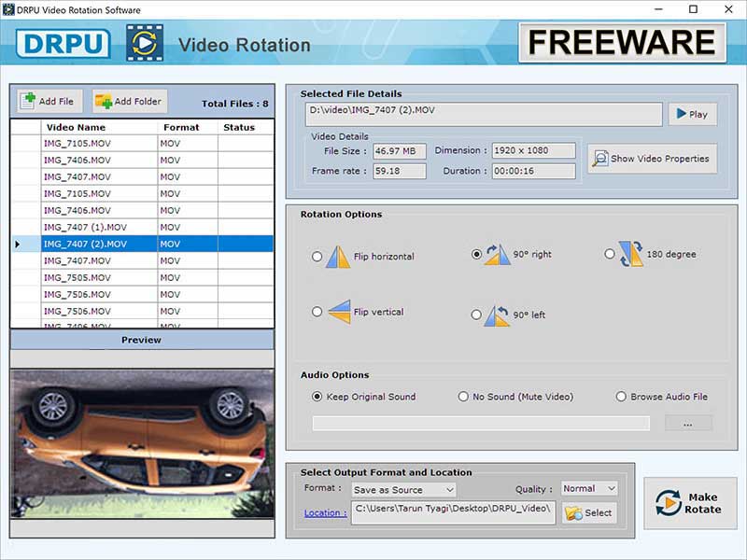Sort by the Video Name column header

click(x=99, y=127)
